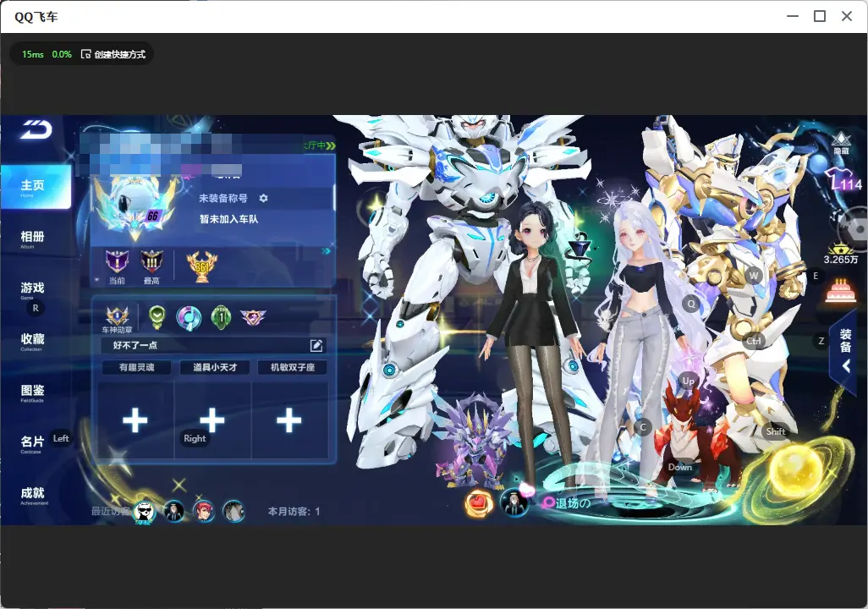This screenshot has width=868, height=609.
Task: Maximize the QQ飞车 window
Action: [820, 16]
